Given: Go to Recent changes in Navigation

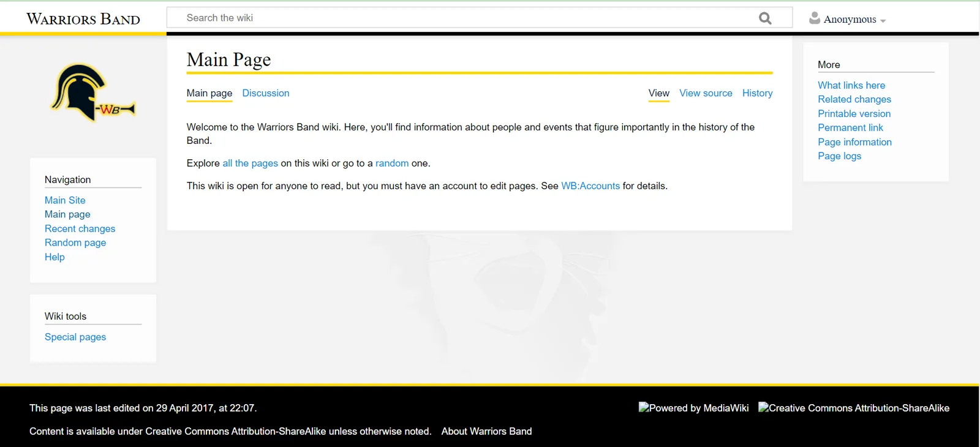Looking at the screenshot, I should (80, 228).
